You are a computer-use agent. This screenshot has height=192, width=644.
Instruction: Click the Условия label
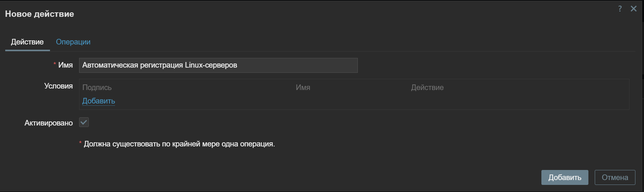tap(58, 86)
